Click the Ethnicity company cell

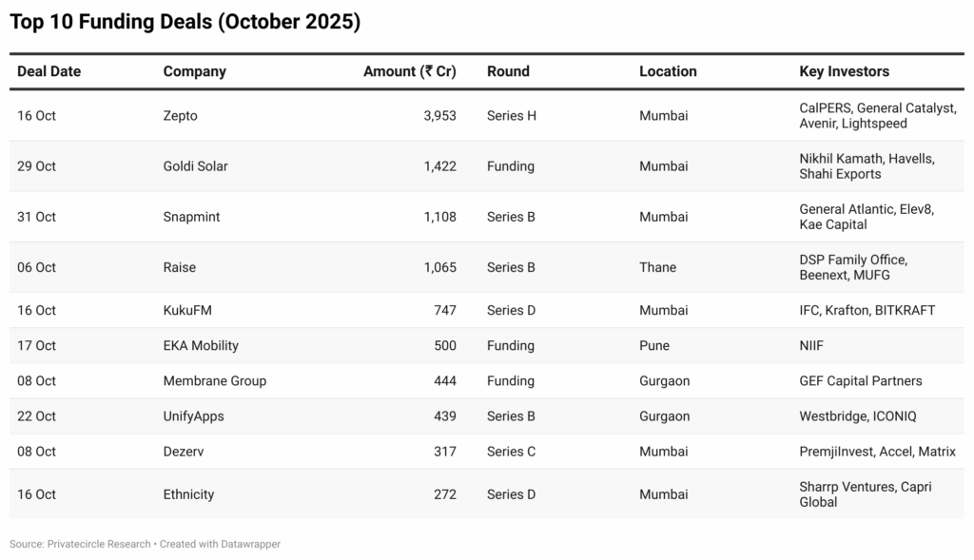click(188, 494)
